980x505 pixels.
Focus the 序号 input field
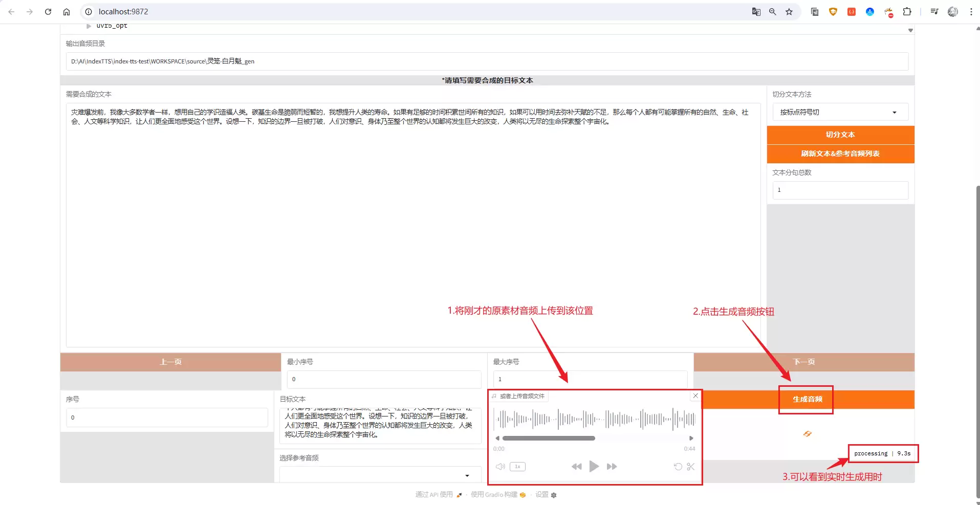click(x=167, y=418)
